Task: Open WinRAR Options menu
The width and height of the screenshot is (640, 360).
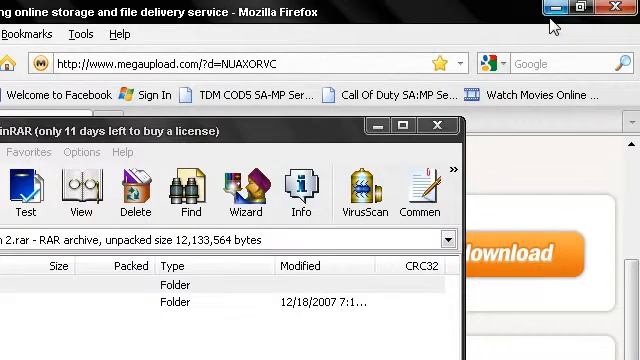Action: point(82,152)
